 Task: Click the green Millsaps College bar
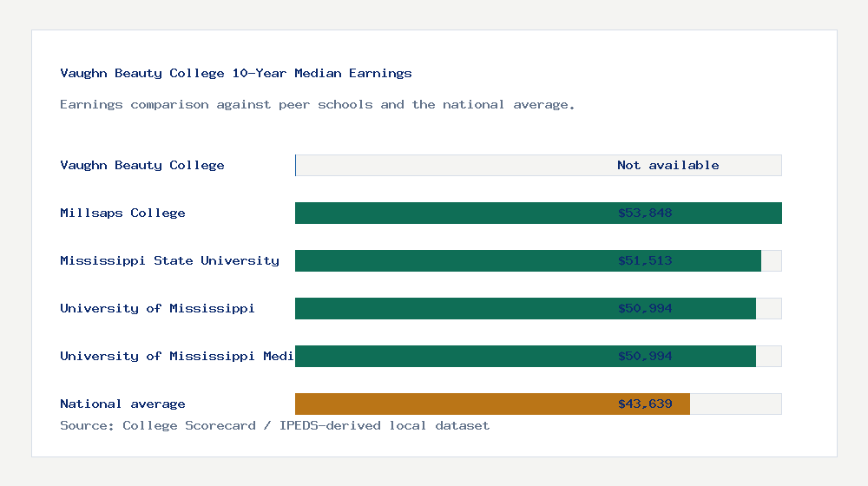[x=539, y=213]
